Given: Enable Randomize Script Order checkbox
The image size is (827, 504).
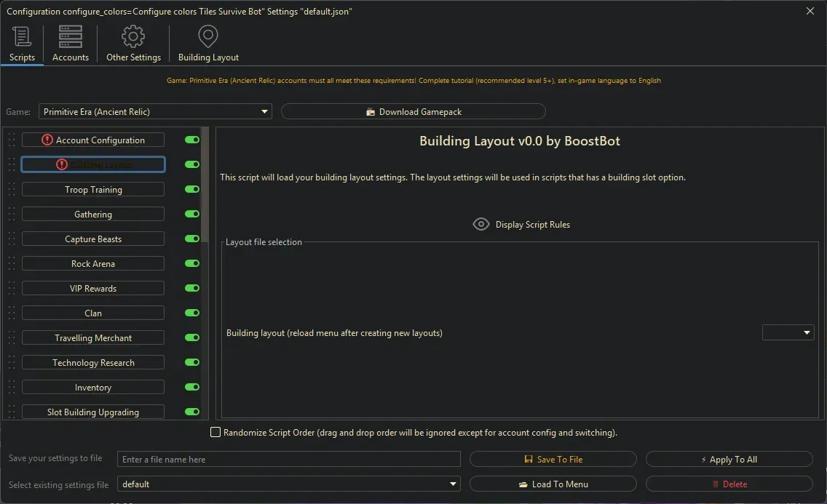Looking at the screenshot, I should 215,432.
